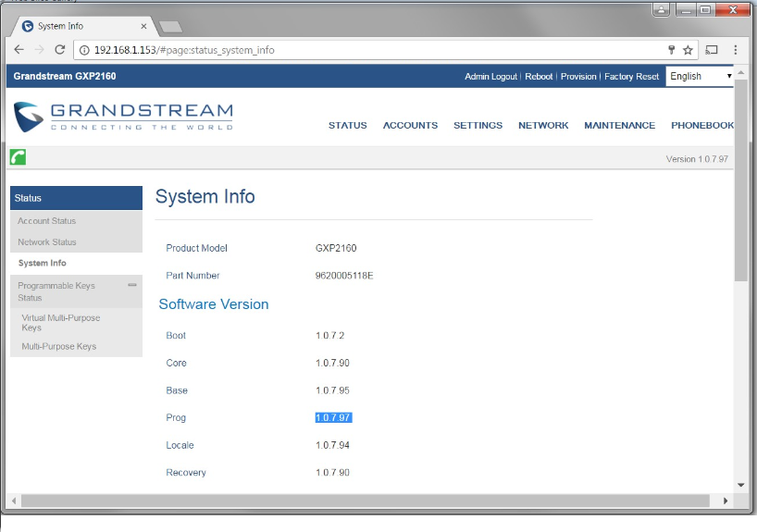Click the Grandstream logo

click(x=123, y=117)
